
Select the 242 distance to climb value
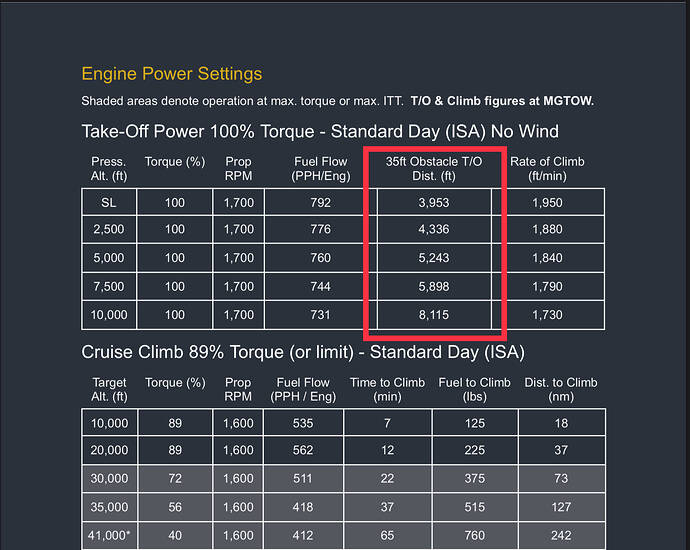coord(561,535)
